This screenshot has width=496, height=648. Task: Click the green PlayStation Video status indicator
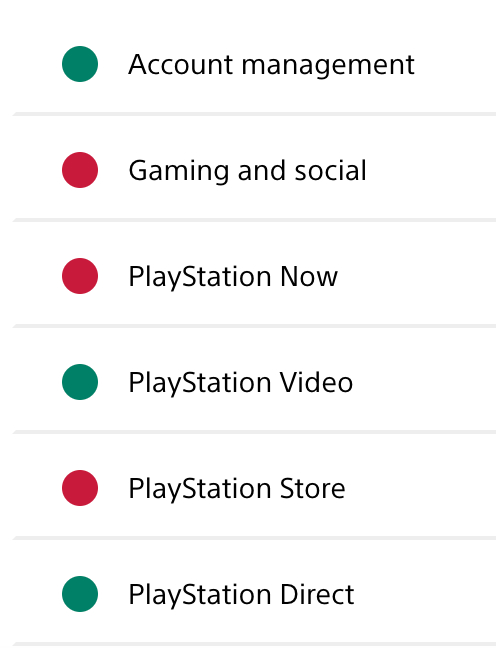[x=80, y=382]
